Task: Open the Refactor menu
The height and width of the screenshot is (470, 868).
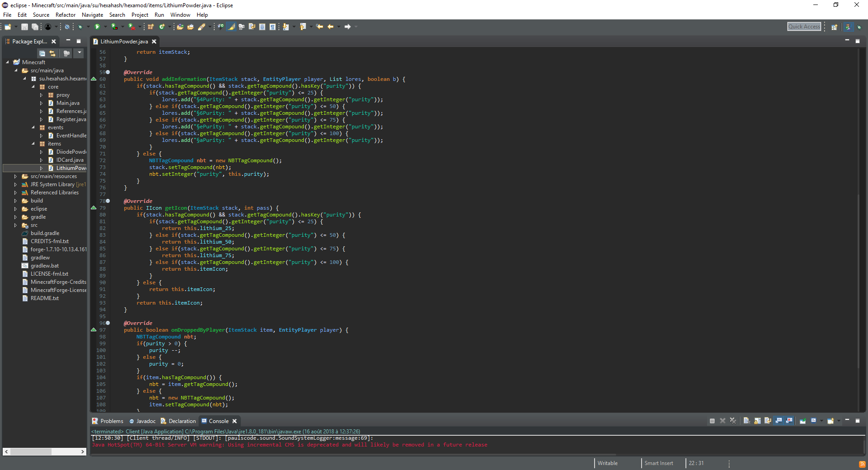Action: click(x=66, y=15)
